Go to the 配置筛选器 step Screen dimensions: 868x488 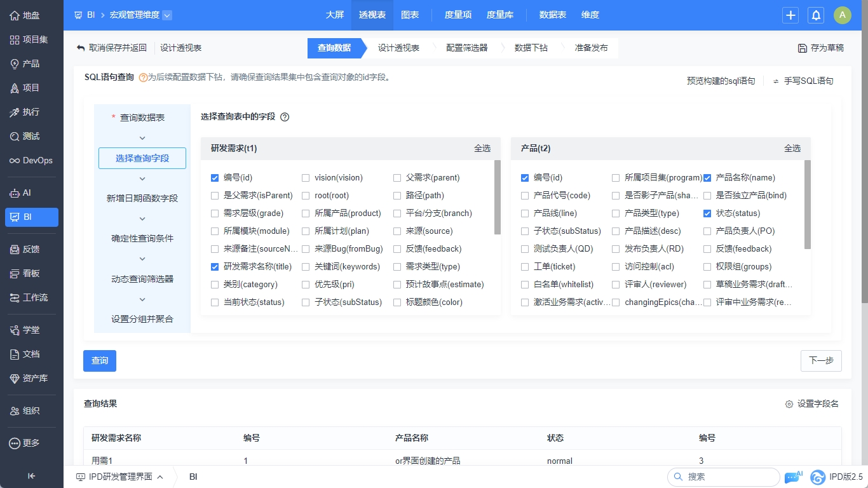click(x=466, y=48)
